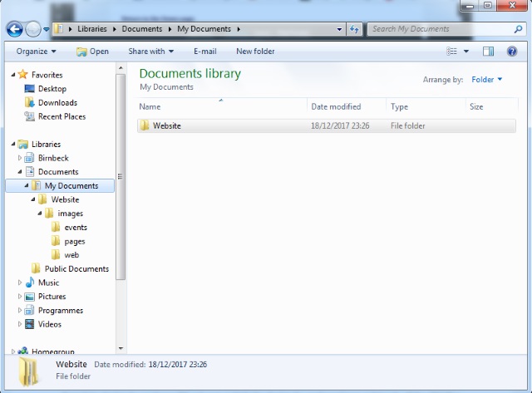Image resolution: width=532 pixels, height=393 pixels.
Task: Open the Downloads favorite in sidebar
Action: tap(57, 103)
